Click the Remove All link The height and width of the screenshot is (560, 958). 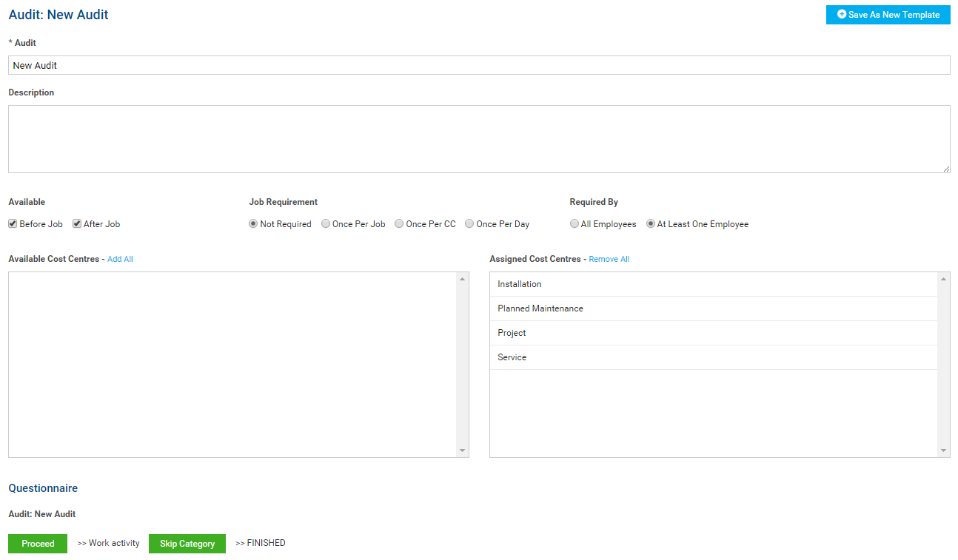coord(609,259)
